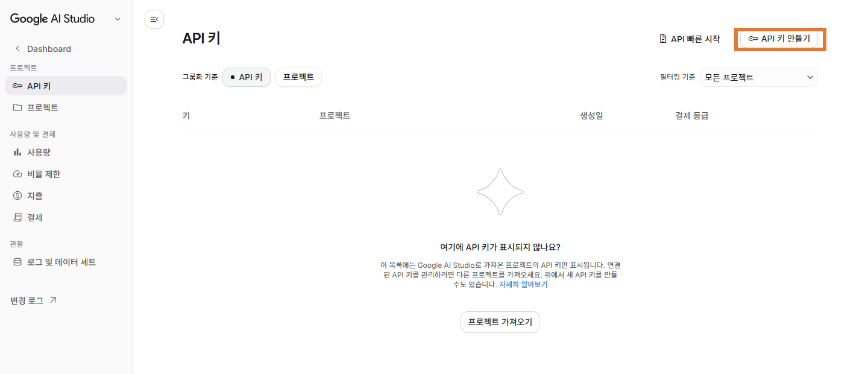The height and width of the screenshot is (374, 868).
Task: Follow the 자세히 알아보기 link
Action: click(x=523, y=285)
